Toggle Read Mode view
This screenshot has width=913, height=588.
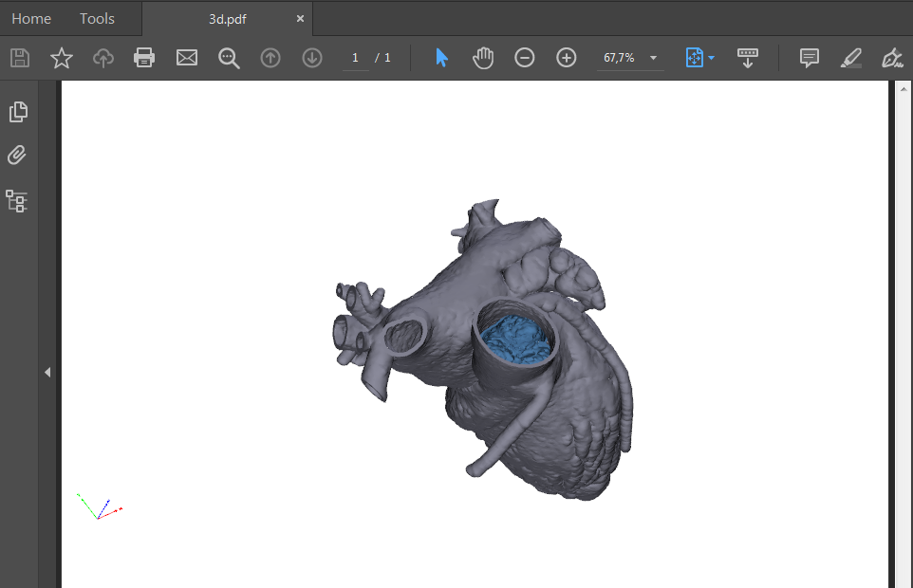[748, 58]
